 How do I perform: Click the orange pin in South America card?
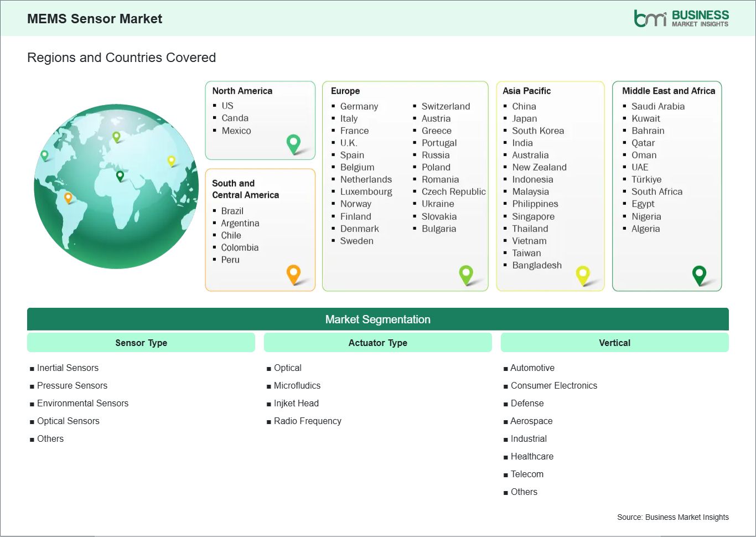293,273
